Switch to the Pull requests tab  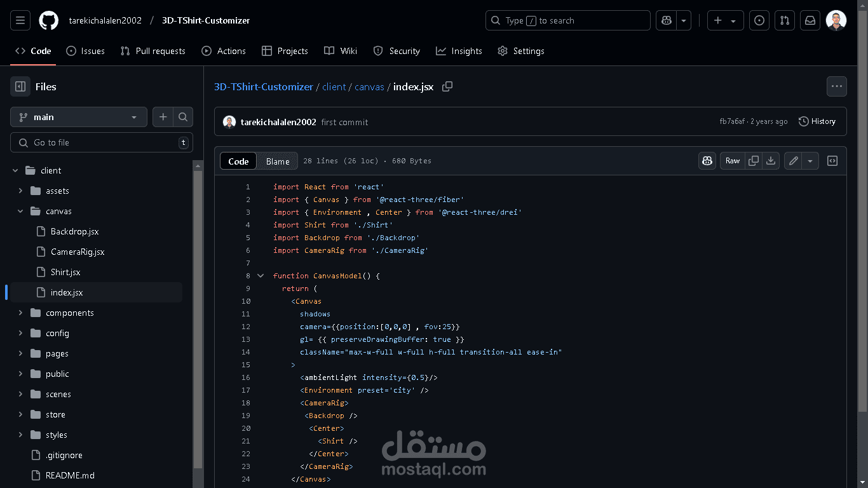[153, 51]
